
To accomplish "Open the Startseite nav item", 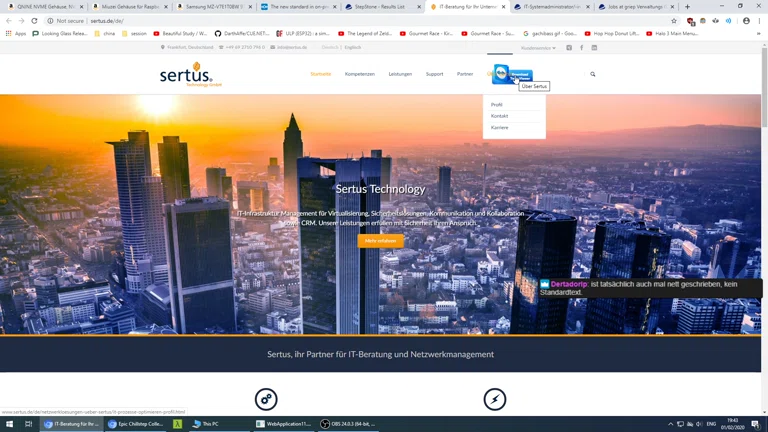I will tap(321, 74).
